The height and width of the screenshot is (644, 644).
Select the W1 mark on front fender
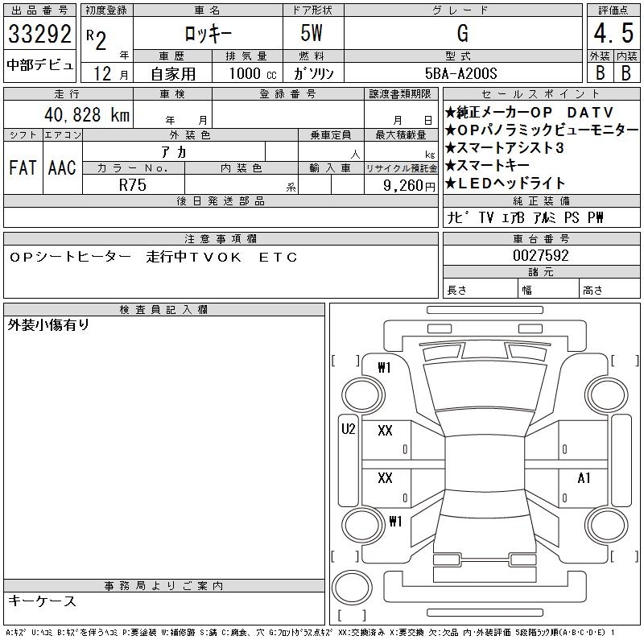(385, 368)
